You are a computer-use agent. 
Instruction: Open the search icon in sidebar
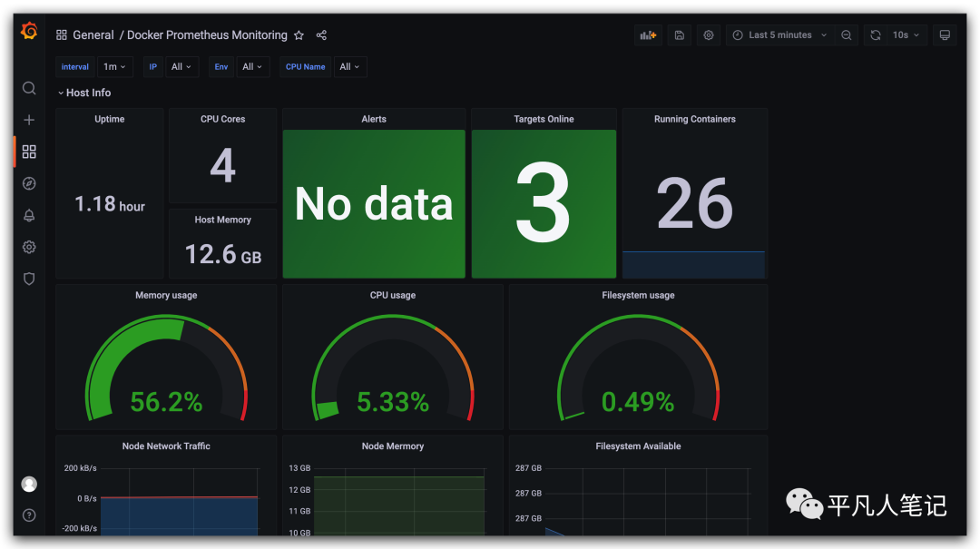(29, 88)
